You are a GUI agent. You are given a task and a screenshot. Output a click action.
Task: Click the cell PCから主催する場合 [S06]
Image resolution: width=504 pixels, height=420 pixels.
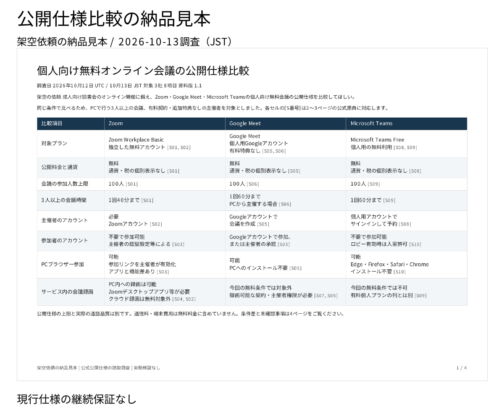pos(286,200)
